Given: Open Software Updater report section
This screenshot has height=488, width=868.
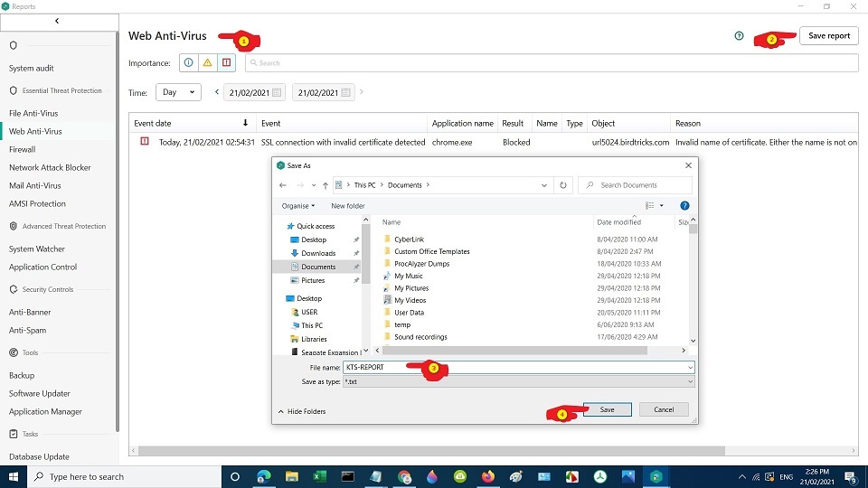Looking at the screenshot, I should click(39, 393).
